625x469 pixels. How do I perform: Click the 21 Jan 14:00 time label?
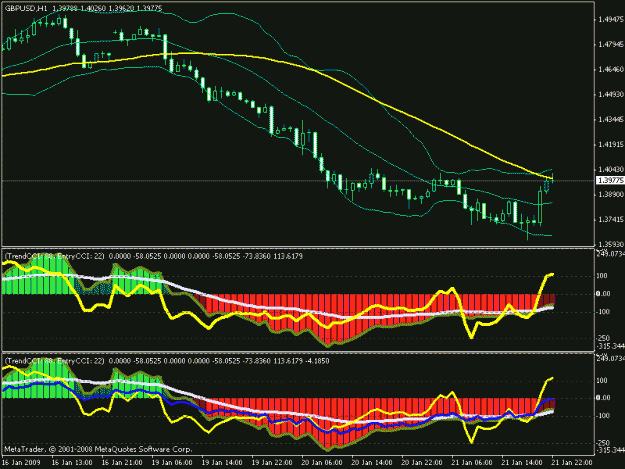point(522,463)
